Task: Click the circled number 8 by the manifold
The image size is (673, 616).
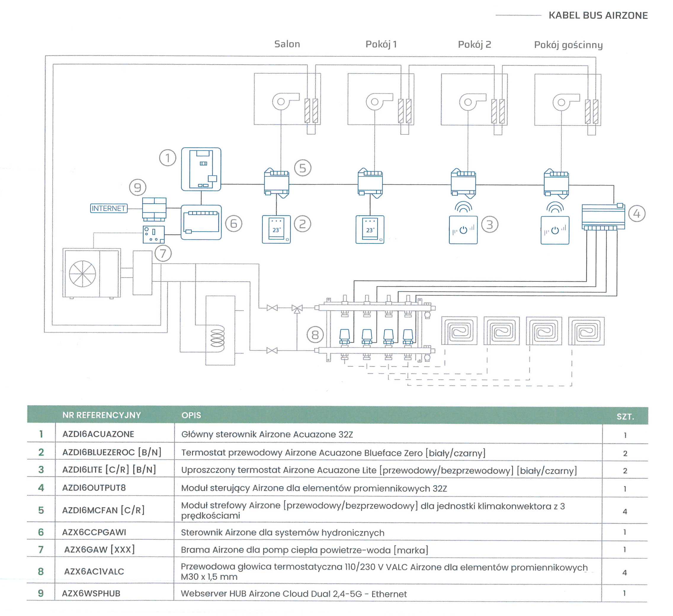Action: point(315,335)
